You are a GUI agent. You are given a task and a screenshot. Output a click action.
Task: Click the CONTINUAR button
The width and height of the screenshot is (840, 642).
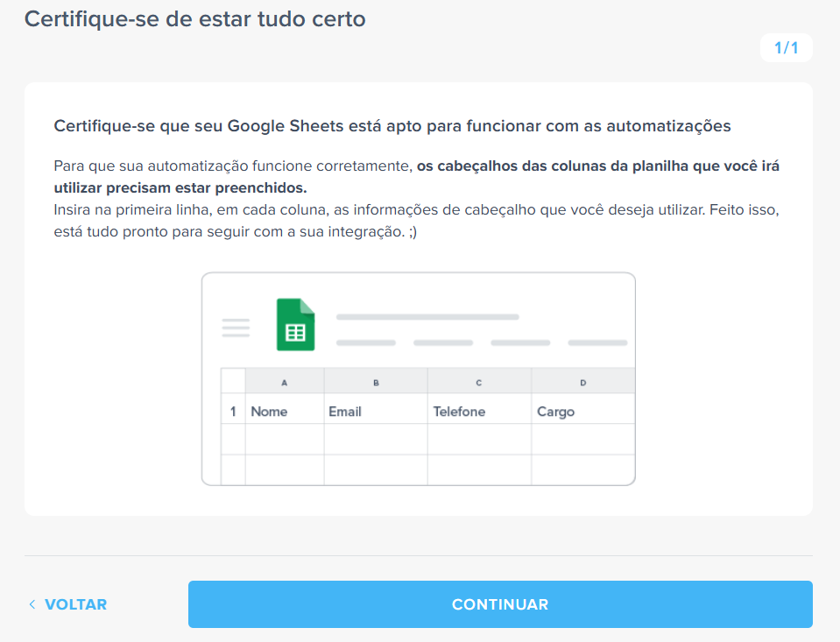[500, 604]
